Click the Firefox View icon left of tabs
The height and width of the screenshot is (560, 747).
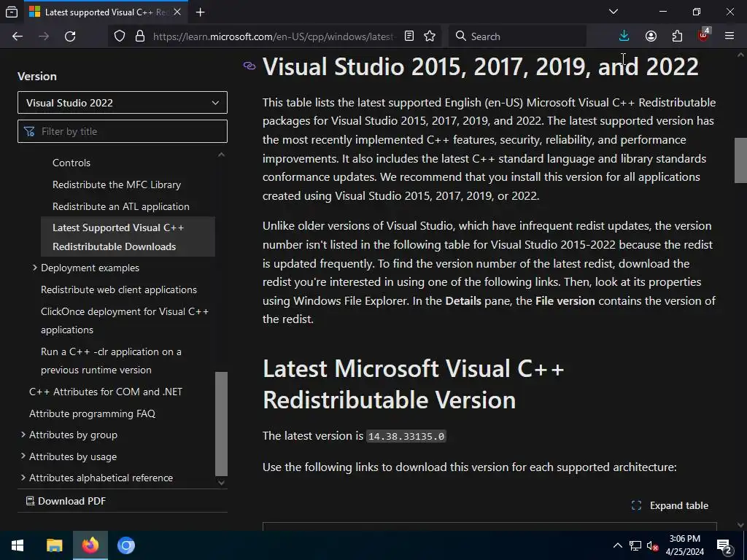[x=12, y=12]
